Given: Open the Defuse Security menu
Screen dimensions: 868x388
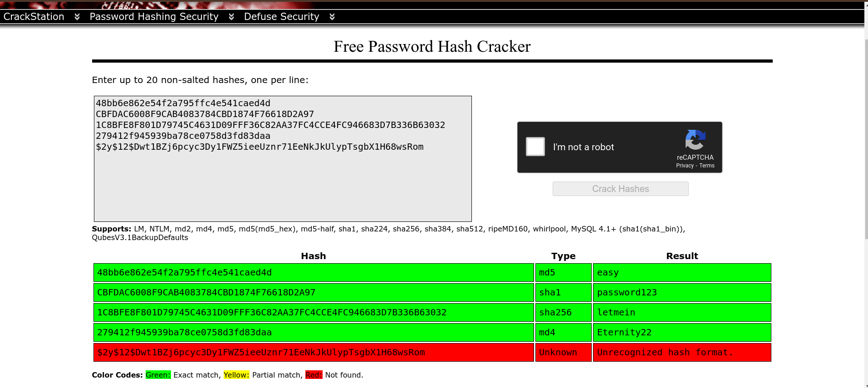Looking at the screenshot, I should pos(282,17).
